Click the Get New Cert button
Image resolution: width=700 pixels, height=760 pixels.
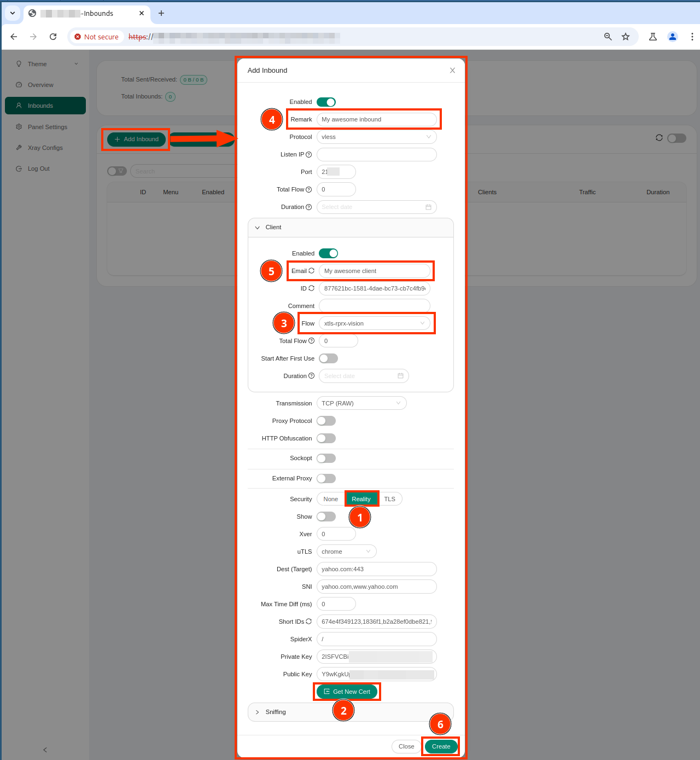click(x=347, y=692)
